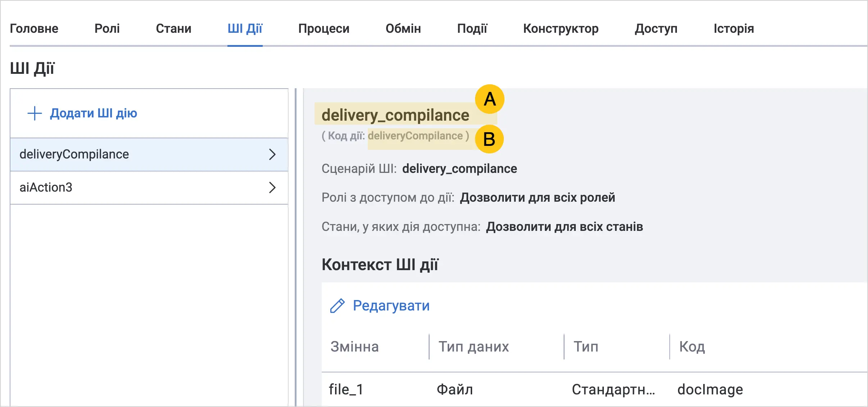Open the Конструктор tab
Screen dimensions: 868x407
pyautogui.click(x=561, y=28)
